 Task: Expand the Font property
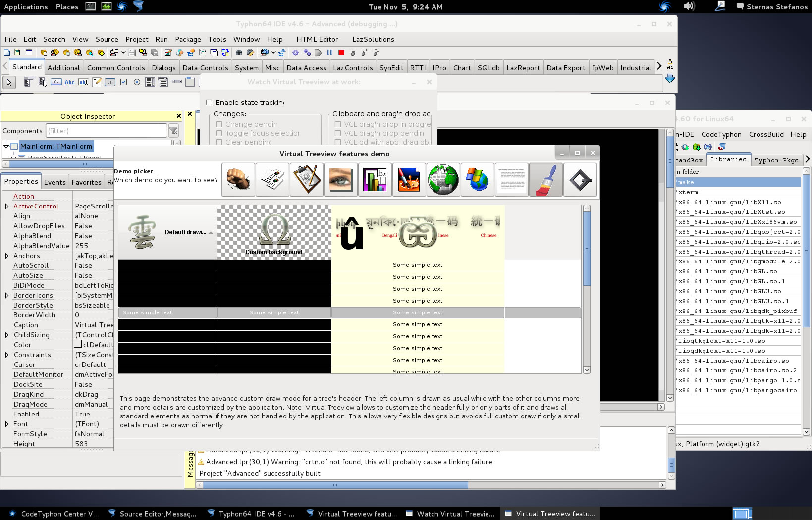[6, 424]
